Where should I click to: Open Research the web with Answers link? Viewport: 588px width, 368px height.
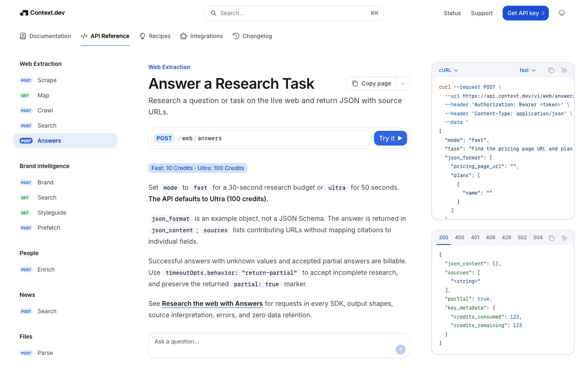click(x=212, y=303)
